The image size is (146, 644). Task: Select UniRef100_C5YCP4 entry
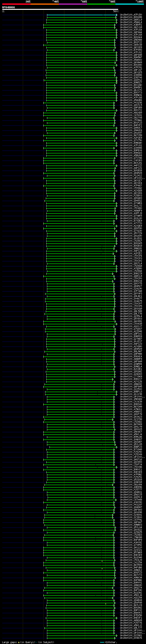pyautogui.click(x=131, y=256)
